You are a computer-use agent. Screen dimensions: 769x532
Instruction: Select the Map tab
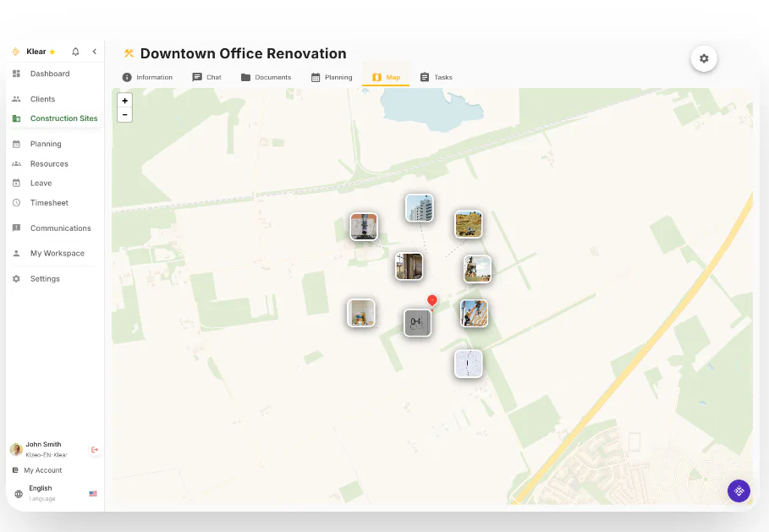click(386, 78)
